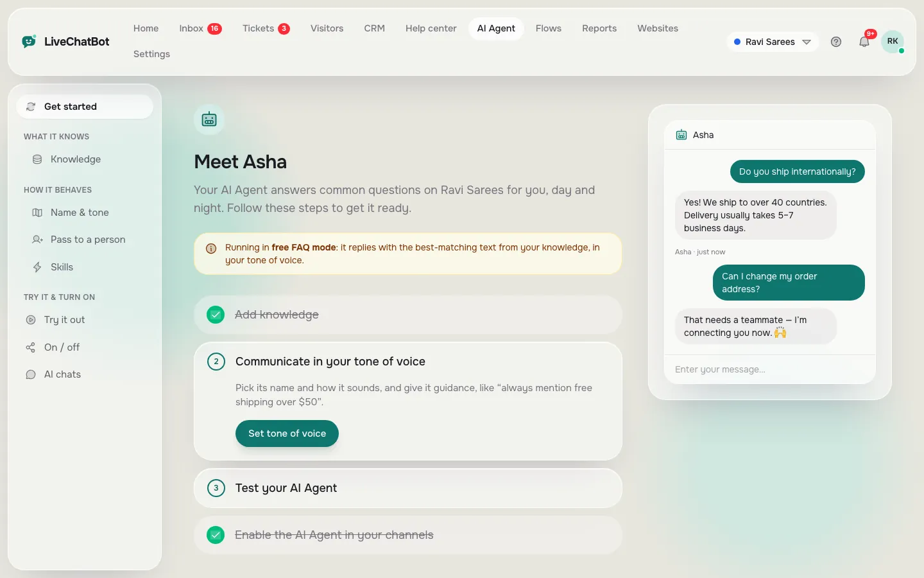
Task: Open the Reports tab
Action: pos(599,28)
